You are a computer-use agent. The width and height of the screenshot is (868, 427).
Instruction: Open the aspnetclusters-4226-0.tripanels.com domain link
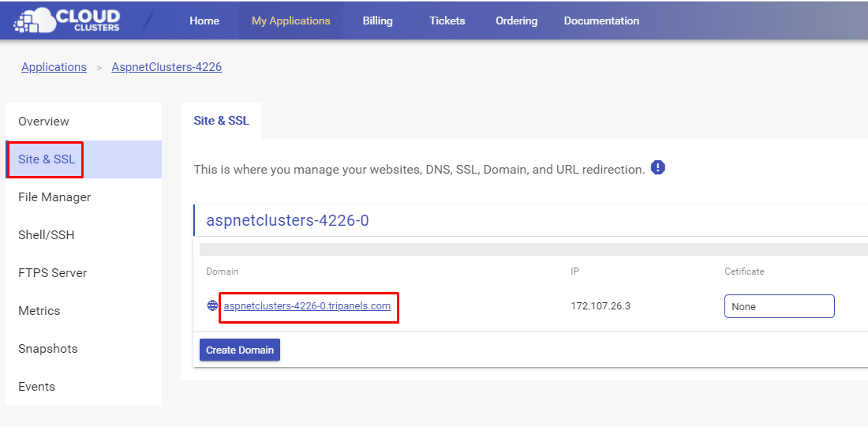307,306
